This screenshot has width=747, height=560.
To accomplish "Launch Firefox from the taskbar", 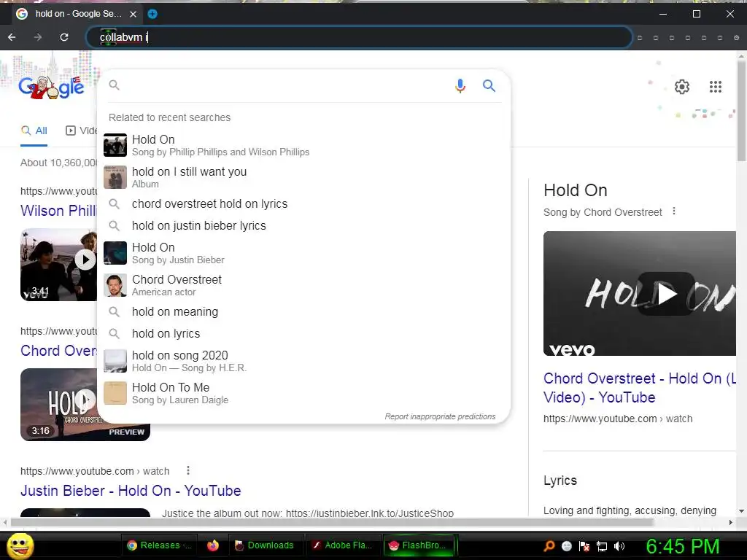I will tap(213, 545).
